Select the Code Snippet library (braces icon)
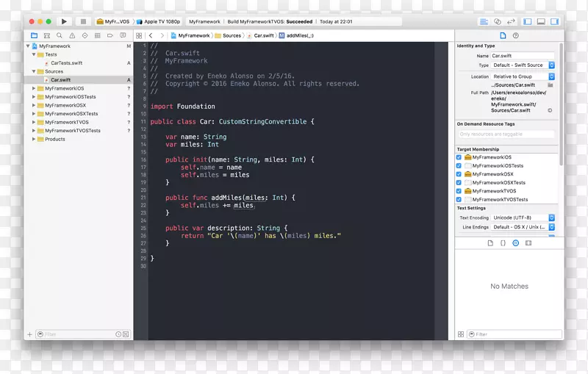 (503, 242)
